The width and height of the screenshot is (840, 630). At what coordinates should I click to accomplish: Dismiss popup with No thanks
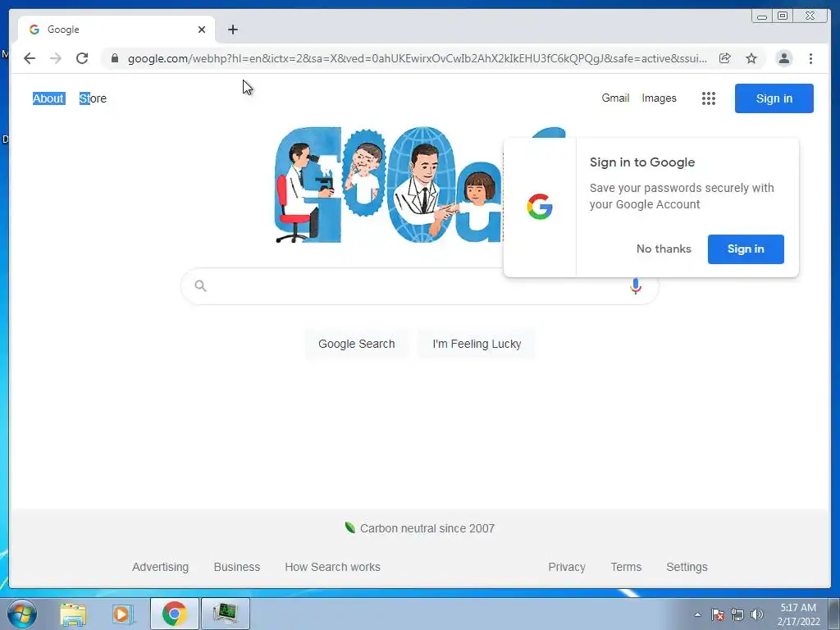pyautogui.click(x=664, y=249)
